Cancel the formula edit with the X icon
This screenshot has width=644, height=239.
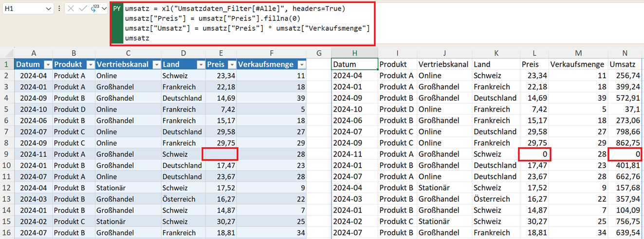click(71, 9)
